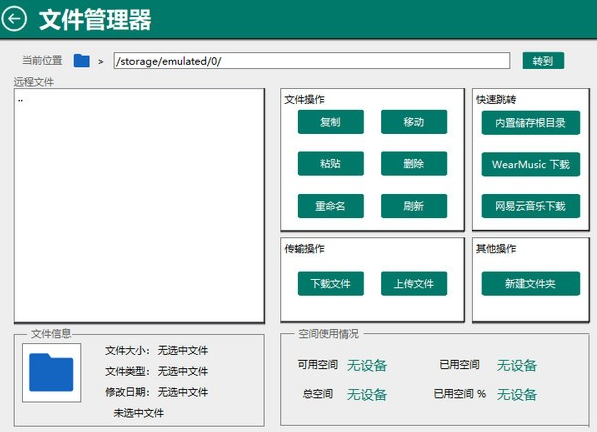
Task: Focus the path input field
Action: click(x=311, y=61)
